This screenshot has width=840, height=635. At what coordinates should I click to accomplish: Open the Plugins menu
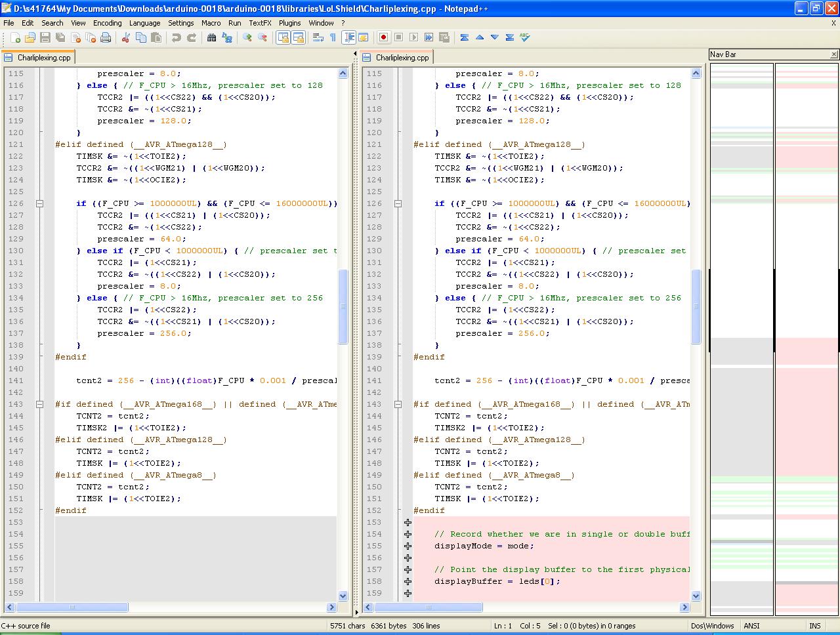(x=289, y=22)
